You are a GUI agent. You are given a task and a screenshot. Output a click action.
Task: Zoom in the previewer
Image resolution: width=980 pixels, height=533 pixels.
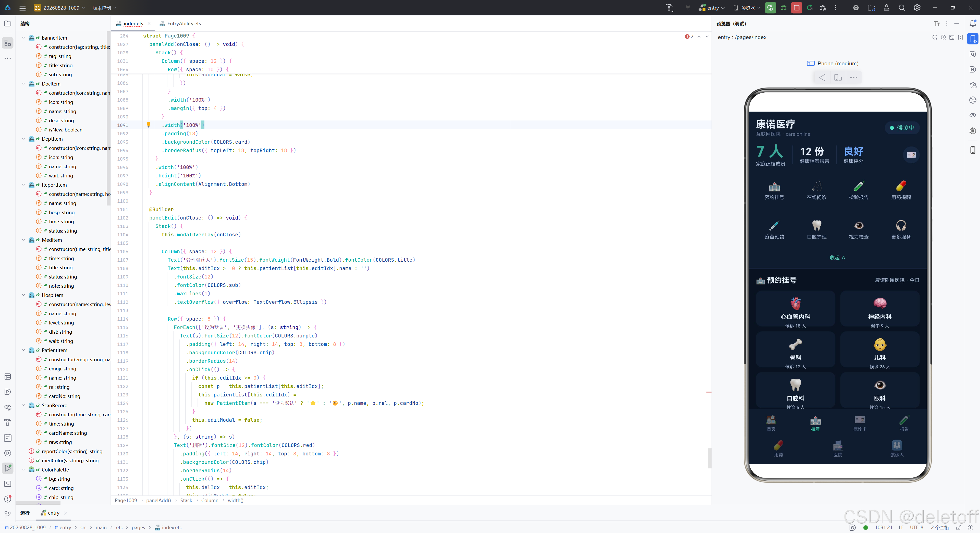(x=943, y=37)
